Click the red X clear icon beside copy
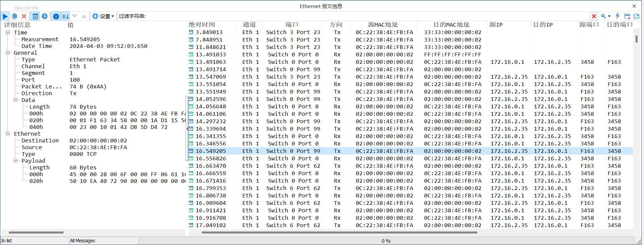 pos(24,16)
